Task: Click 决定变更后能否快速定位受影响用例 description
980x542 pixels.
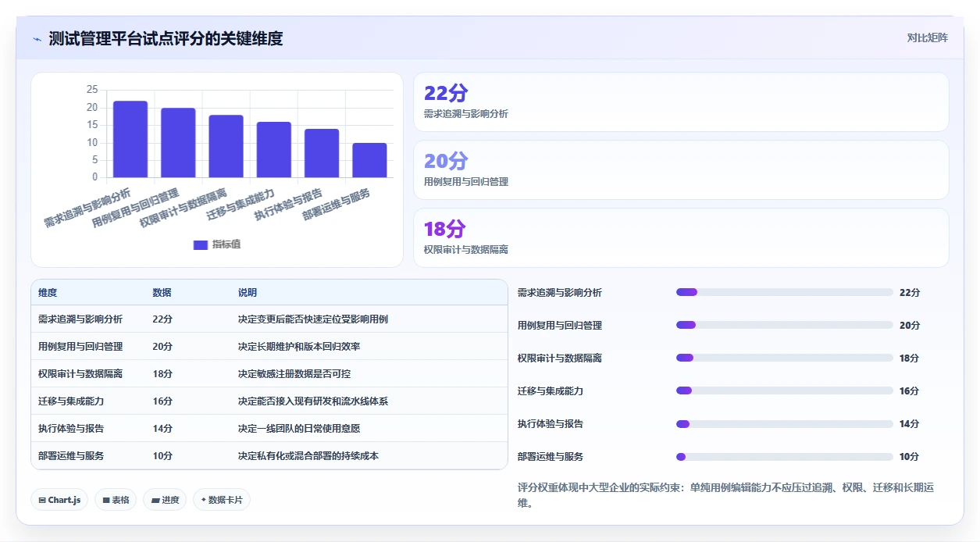Action: pyautogui.click(x=313, y=319)
